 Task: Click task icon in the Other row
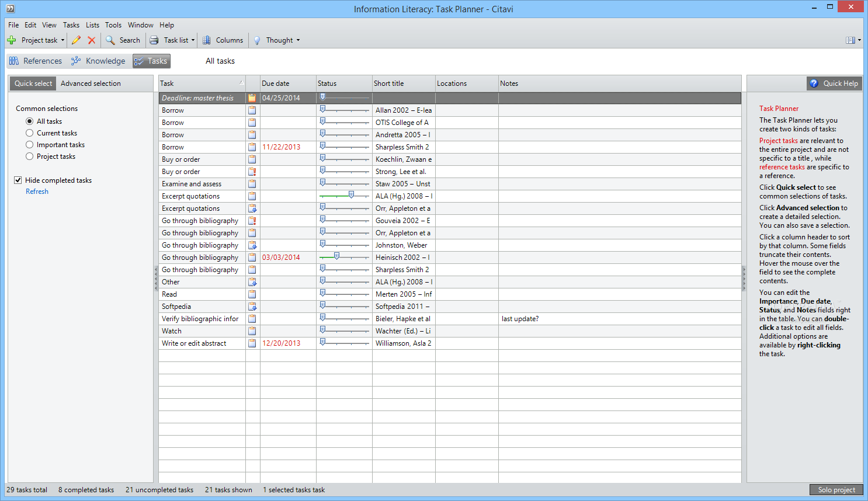252,282
